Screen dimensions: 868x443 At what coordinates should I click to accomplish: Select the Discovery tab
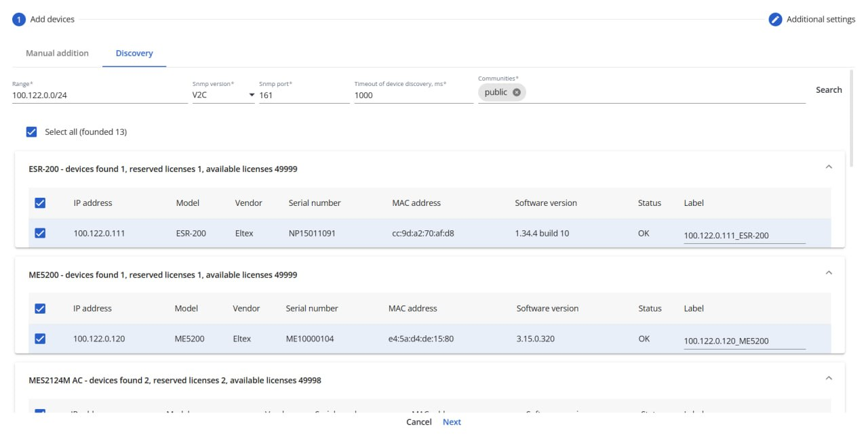[134, 54]
